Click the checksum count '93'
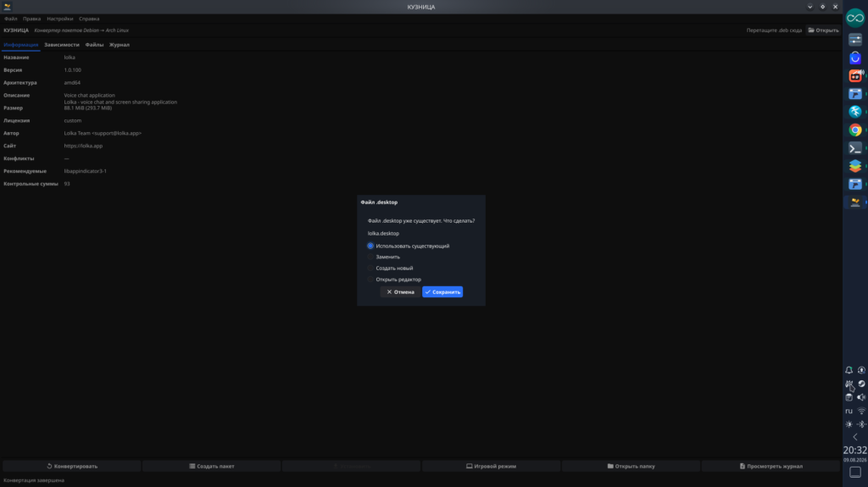This screenshot has height=487, width=868. [x=66, y=184]
